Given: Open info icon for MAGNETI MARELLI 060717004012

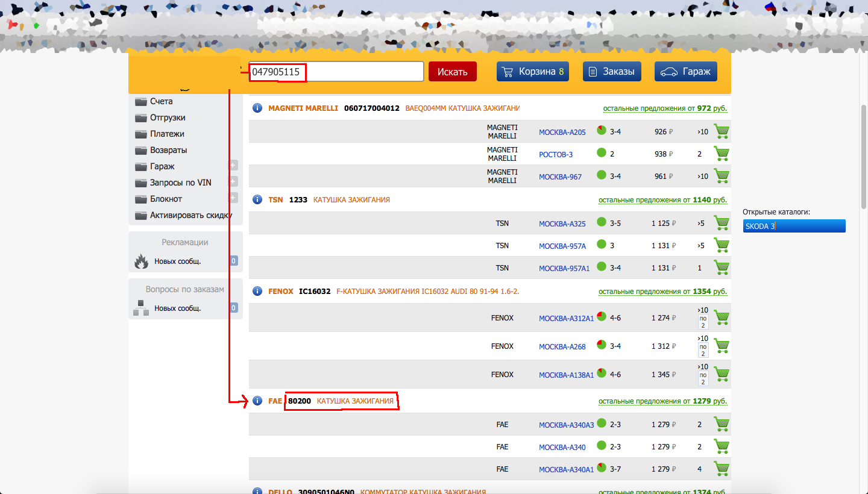Looking at the screenshot, I should (x=257, y=108).
